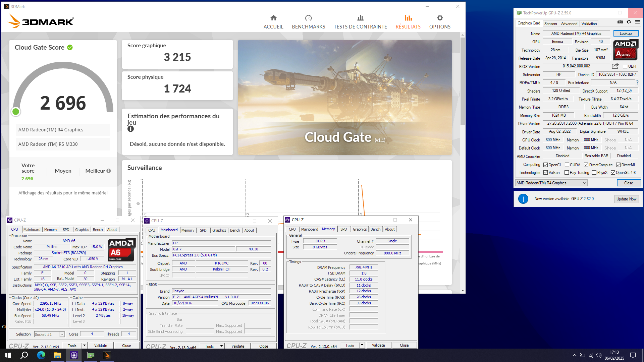Open Bench tab in CPU-Z CPU window
Screen dimensions: 644x362
[x=98, y=230]
